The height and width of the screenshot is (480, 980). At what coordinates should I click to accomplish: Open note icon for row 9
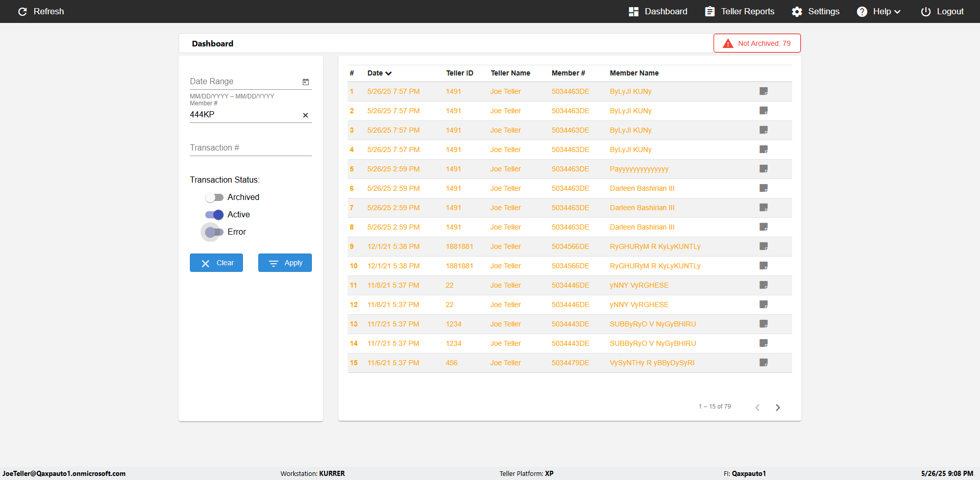764,246
